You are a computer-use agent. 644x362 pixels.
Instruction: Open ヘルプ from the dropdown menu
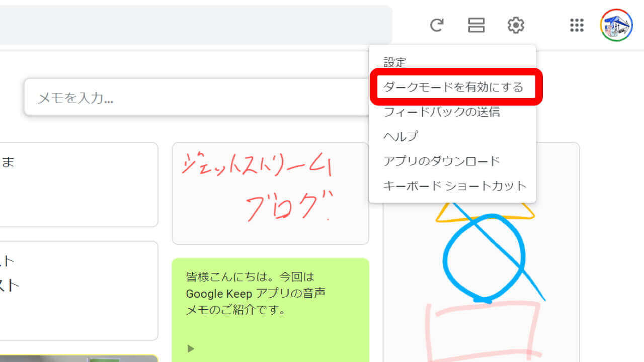(400, 136)
